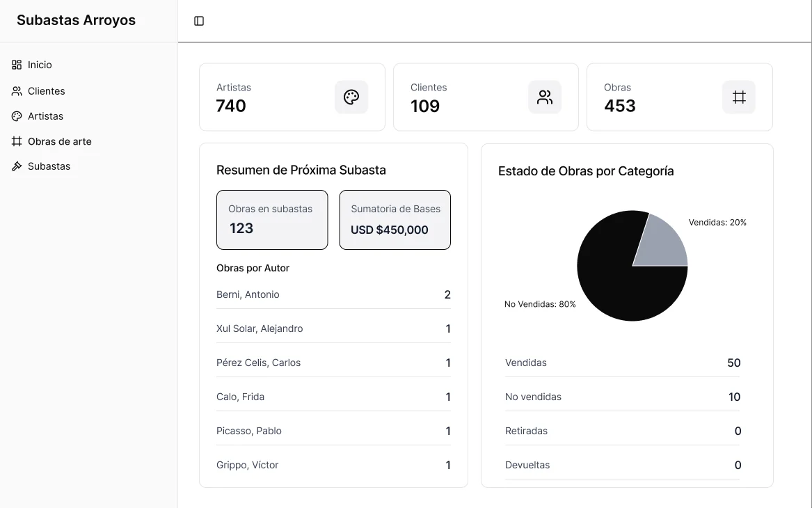This screenshot has width=812, height=508.
Task: Click the 'Pérez Celis, Carlos' row
Action: coord(333,363)
